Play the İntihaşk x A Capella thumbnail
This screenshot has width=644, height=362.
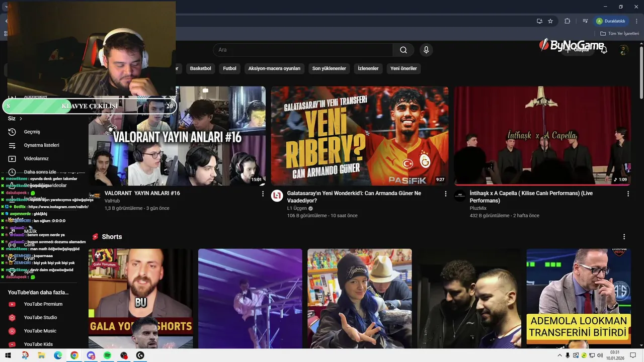pyautogui.click(x=542, y=136)
